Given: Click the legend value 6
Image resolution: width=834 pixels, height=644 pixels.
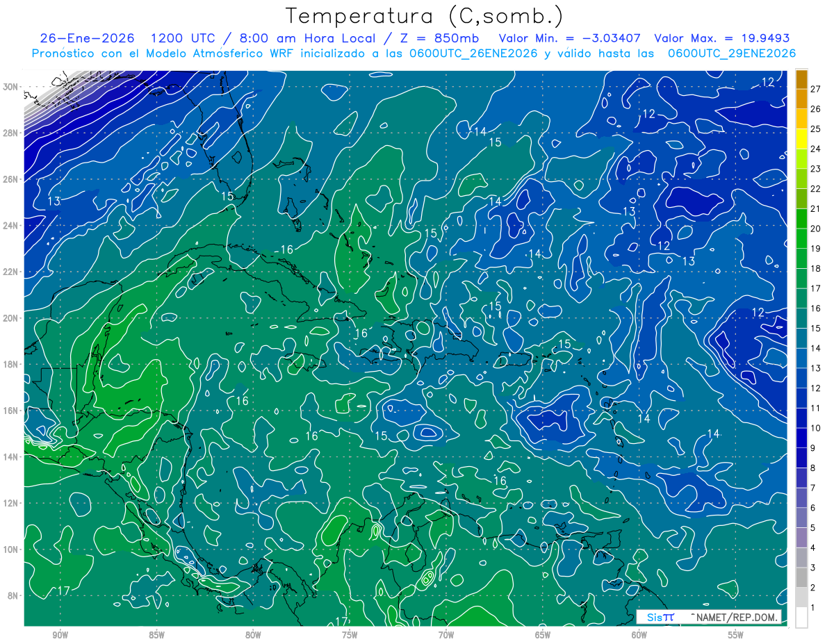Looking at the screenshot, I should (x=814, y=508).
